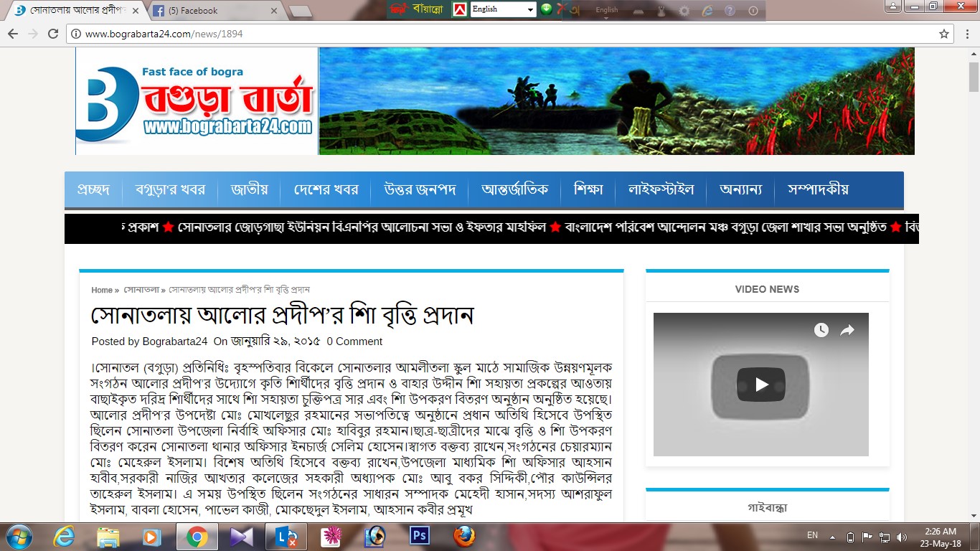Open the লাইফস্টাইল menu item

[x=661, y=189]
